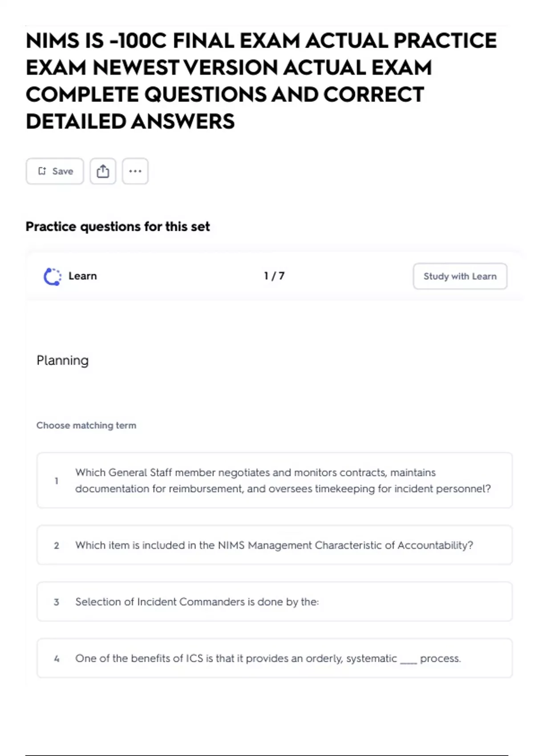Select the answer about NIMS Accountability characteristic
The image size is (534, 756).
click(274, 545)
